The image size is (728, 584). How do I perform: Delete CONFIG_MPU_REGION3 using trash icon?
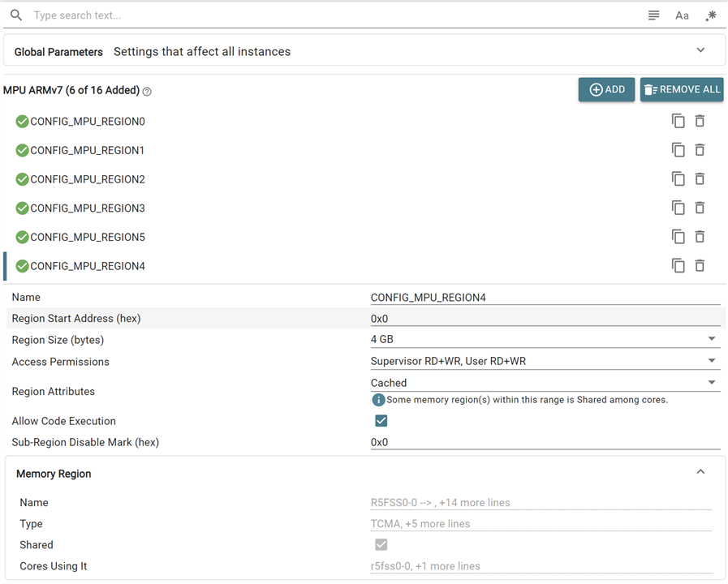coord(700,208)
